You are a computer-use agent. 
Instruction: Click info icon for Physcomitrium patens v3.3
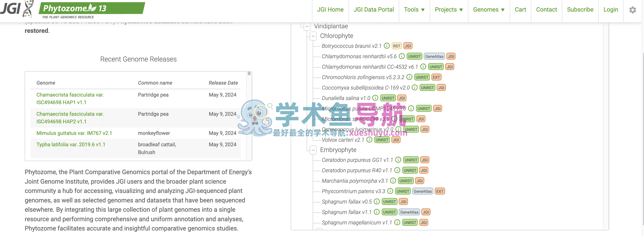click(x=390, y=191)
